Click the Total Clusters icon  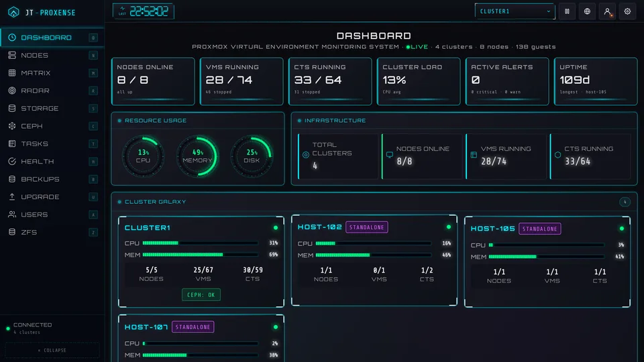pyautogui.click(x=306, y=155)
